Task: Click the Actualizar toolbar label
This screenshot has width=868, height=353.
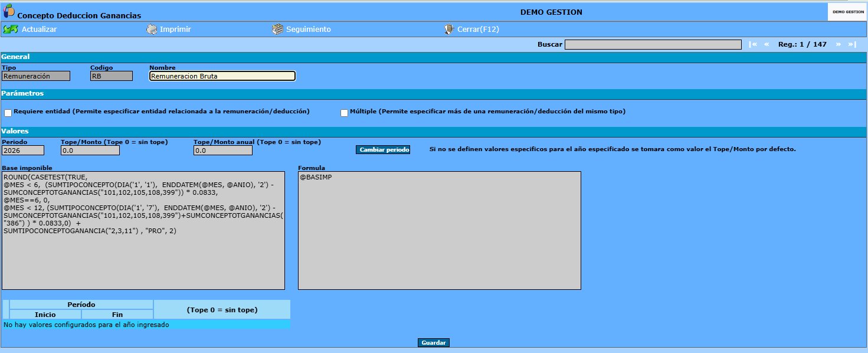Action: [40, 29]
